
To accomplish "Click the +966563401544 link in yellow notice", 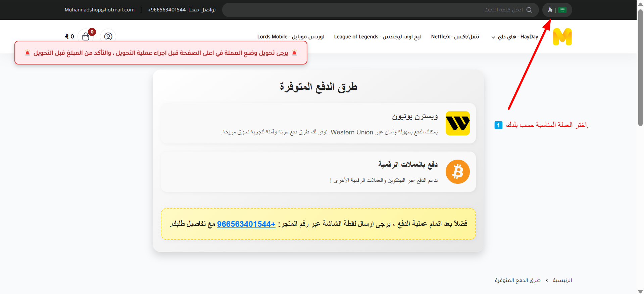I will [246, 224].
